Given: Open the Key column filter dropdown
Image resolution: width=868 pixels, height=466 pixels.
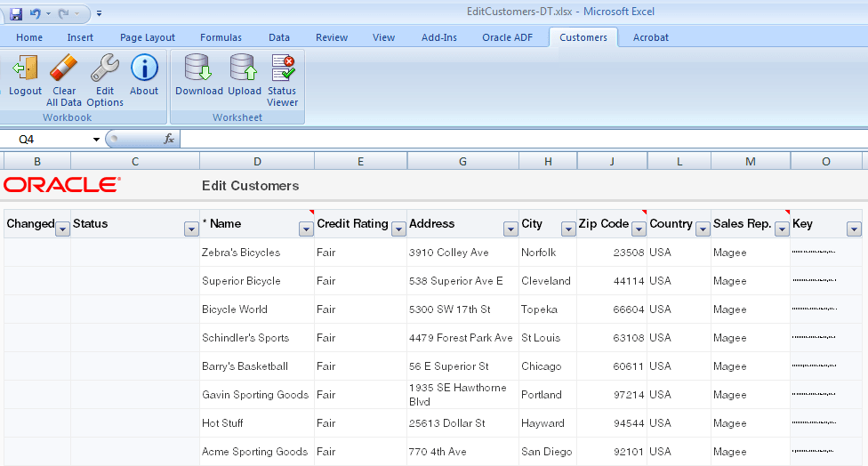Looking at the screenshot, I should click(x=854, y=229).
